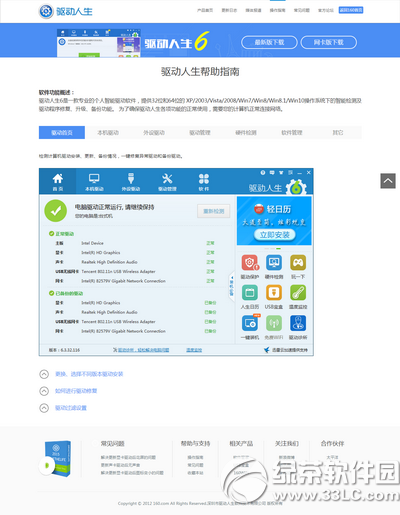
Task: Open the menu icon in the app title bar
Action: coord(290,173)
